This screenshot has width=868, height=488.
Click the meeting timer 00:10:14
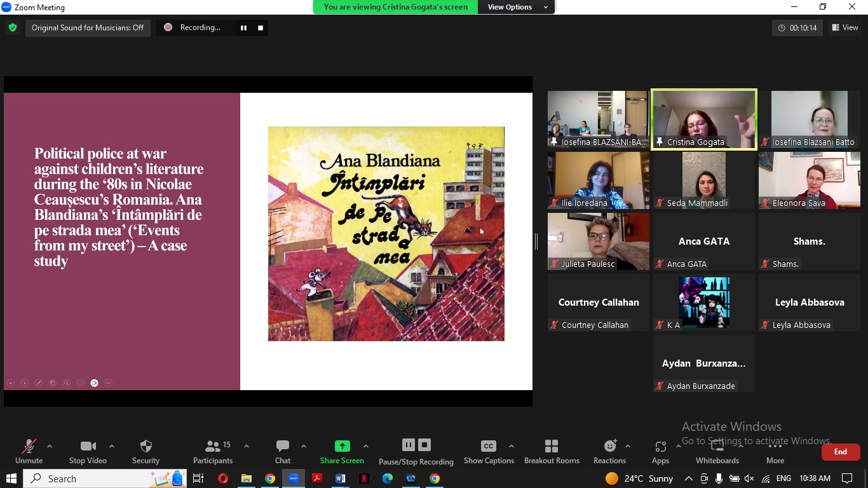click(x=797, y=27)
